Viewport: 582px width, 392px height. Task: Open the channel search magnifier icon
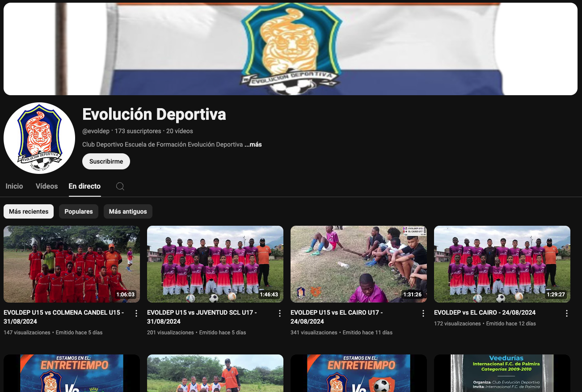pos(120,186)
